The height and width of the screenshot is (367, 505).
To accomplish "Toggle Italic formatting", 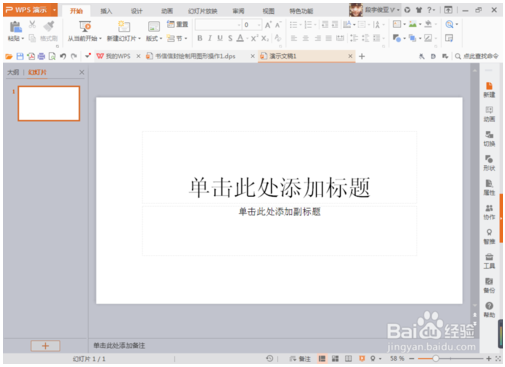I will coord(210,38).
